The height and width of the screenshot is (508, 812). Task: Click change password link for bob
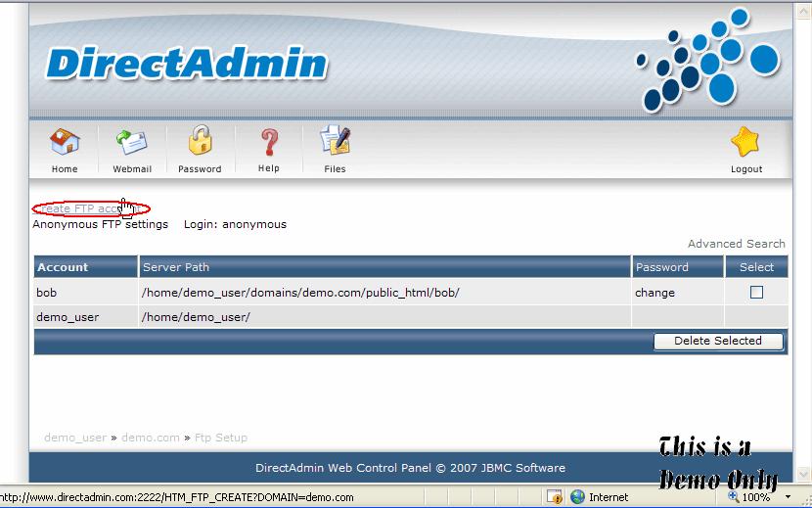[654, 293]
